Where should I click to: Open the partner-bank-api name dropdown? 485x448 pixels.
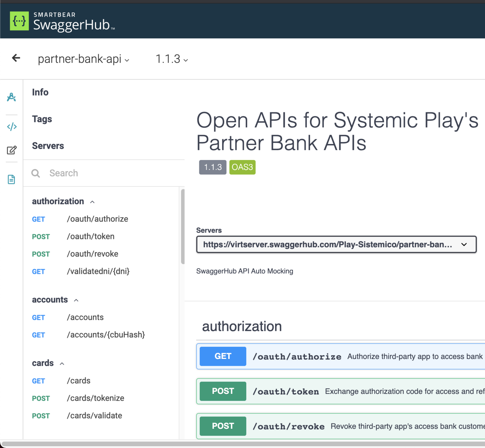click(83, 59)
